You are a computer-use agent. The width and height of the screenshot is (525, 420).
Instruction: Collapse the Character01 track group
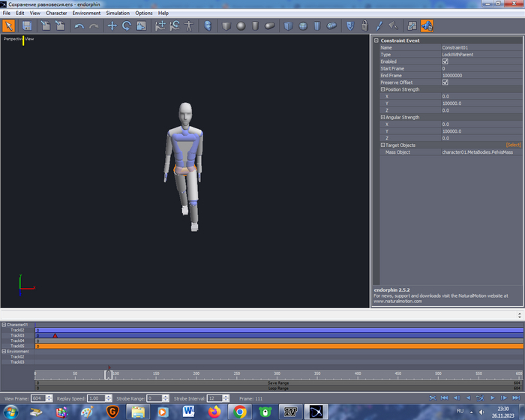click(x=3, y=325)
